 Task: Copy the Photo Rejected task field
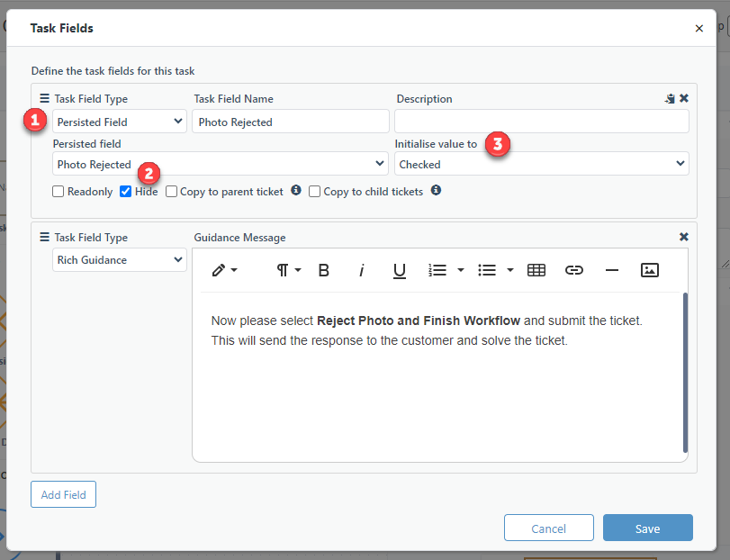[670, 98]
